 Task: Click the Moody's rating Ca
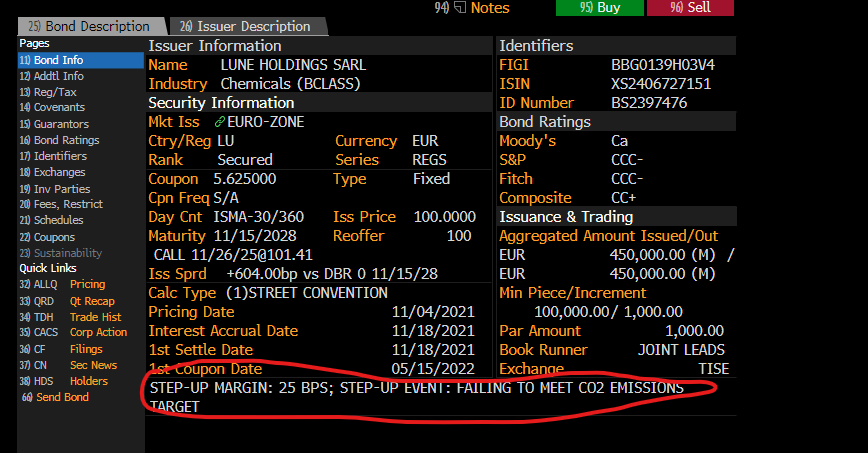(x=619, y=141)
